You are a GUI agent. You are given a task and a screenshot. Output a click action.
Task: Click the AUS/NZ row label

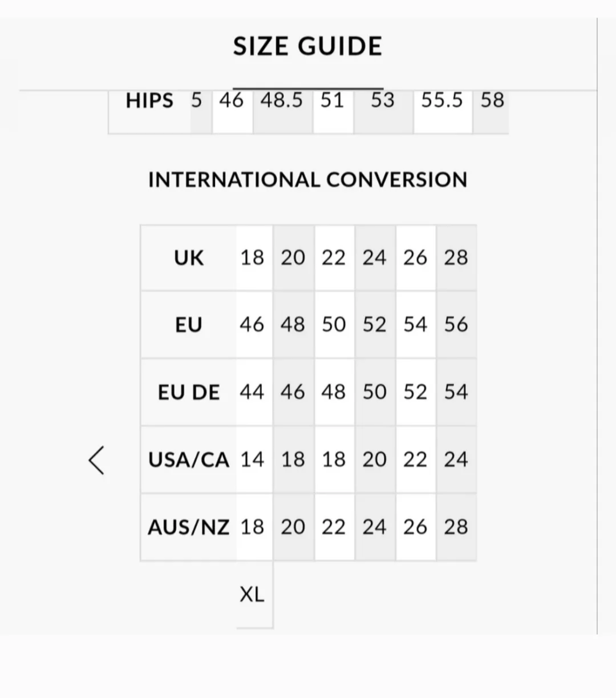point(189,527)
